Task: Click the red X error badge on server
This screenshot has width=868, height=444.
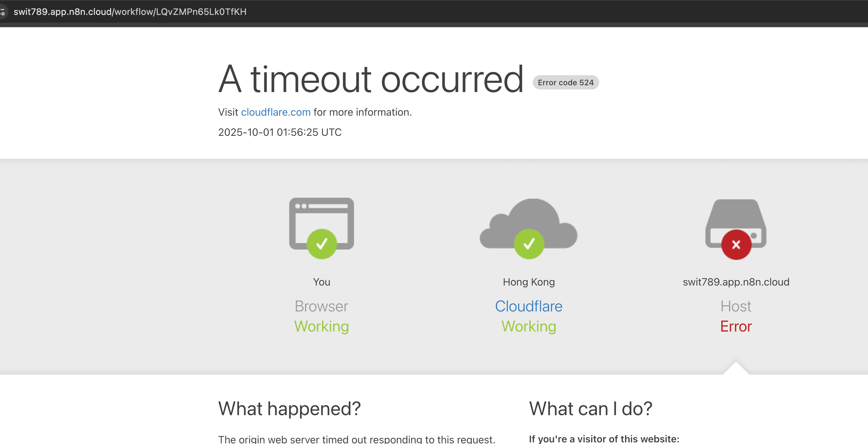Action: (736, 245)
